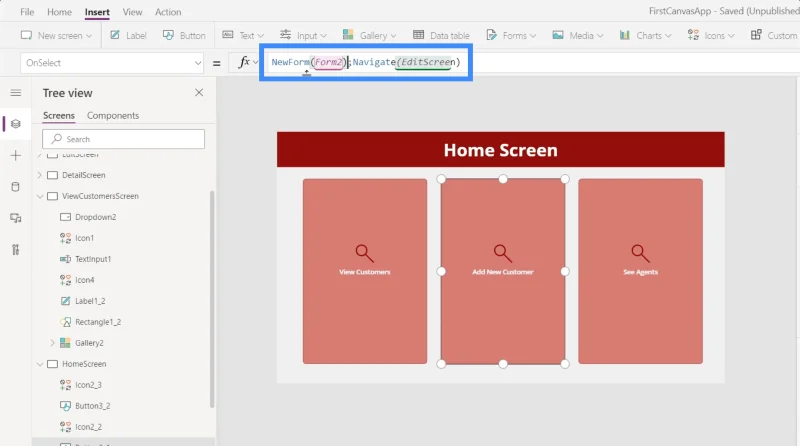Open the Text controls dropdown
The image size is (800, 446).
(243, 35)
